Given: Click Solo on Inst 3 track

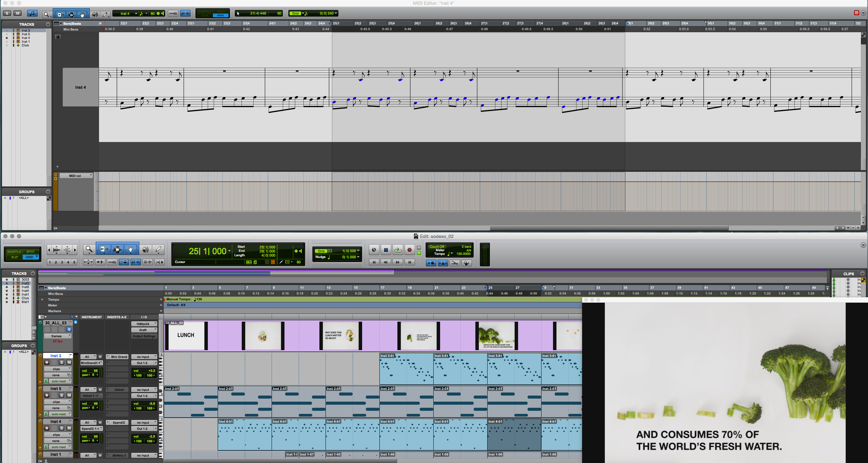Looking at the screenshot, I should click(62, 362).
